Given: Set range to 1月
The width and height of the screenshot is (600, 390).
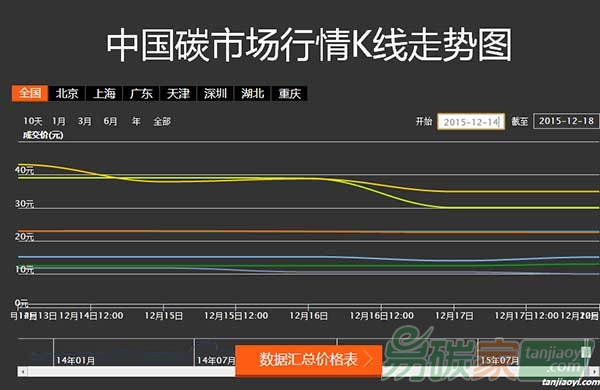Looking at the screenshot, I should point(59,121).
